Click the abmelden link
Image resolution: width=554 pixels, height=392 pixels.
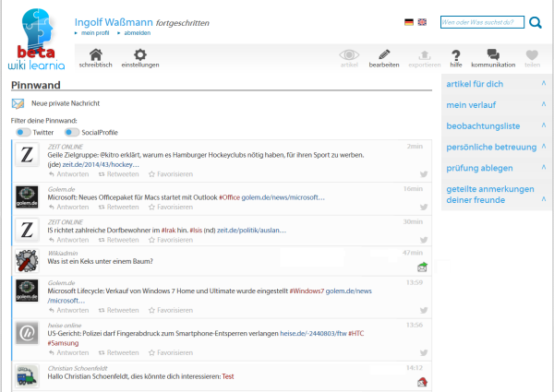[137, 33]
